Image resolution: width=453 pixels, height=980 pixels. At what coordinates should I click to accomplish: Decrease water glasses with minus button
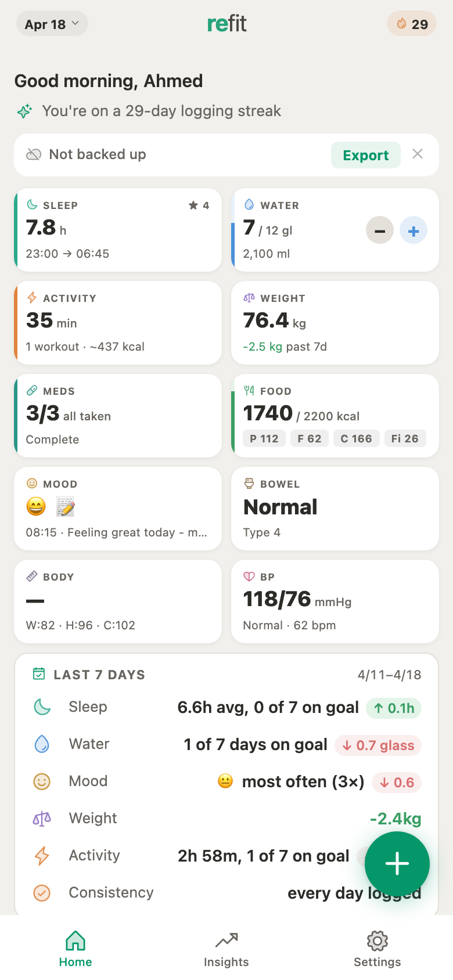point(380,230)
